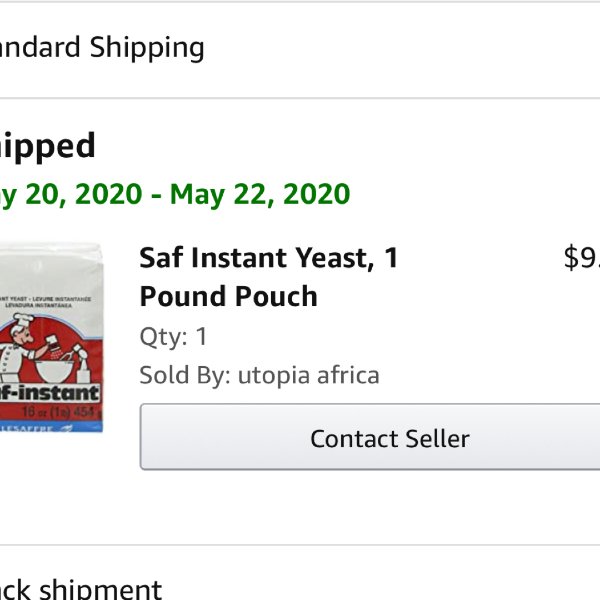The width and height of the screenshot is (600, 600).
Task: Click the Pound Pouch title line
Action: (228, 297)
